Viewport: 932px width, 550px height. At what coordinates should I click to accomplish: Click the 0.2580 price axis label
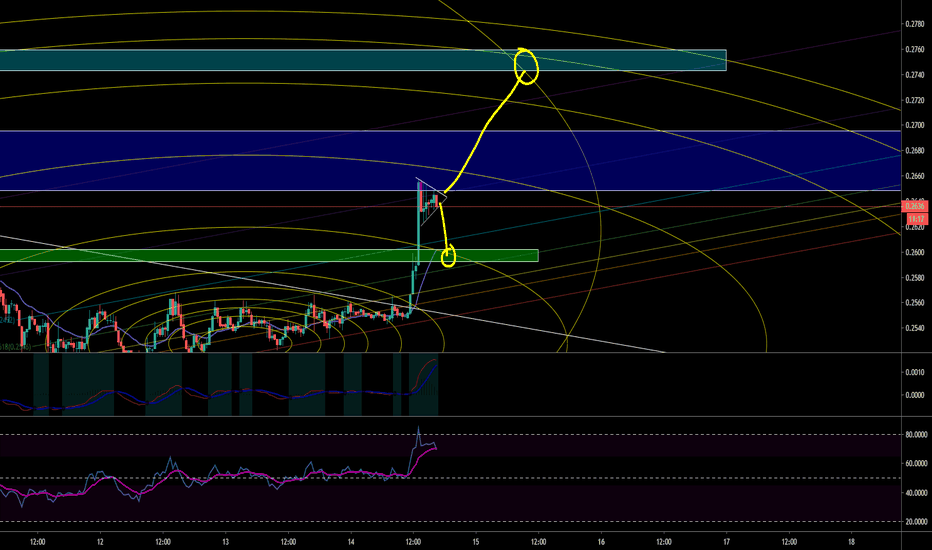pyautogui.click(x=915, y=278)
